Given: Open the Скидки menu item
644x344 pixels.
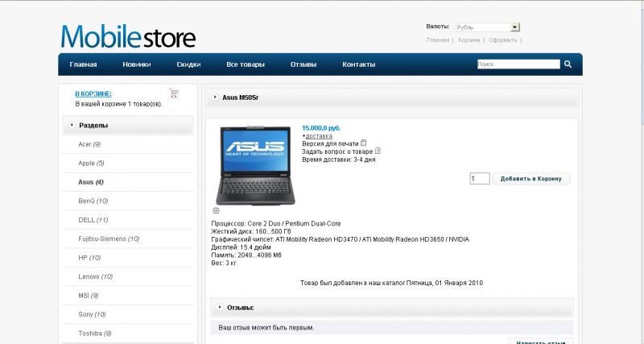Looking at the screenshot, I should 188,64.
